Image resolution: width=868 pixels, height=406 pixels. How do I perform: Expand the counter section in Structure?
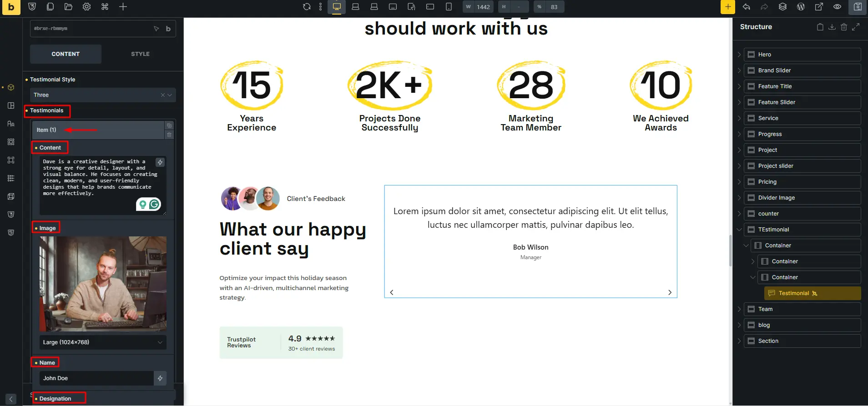tap(739, 214)
